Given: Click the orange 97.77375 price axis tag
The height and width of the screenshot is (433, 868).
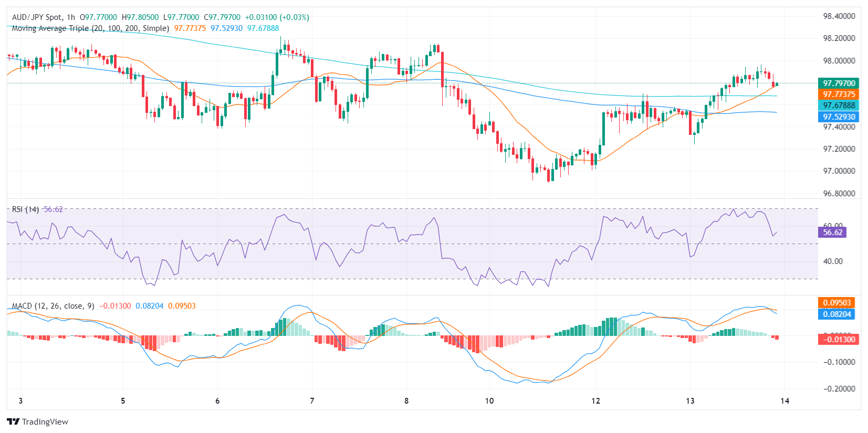Looking at the screenshot, I should pyautogui.click(x=838, y=94).
